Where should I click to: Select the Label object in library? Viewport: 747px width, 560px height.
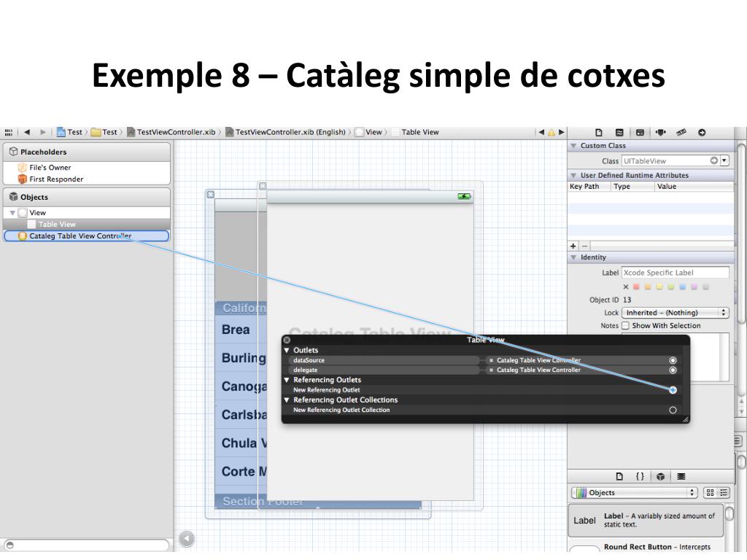(x=646, y=520)
